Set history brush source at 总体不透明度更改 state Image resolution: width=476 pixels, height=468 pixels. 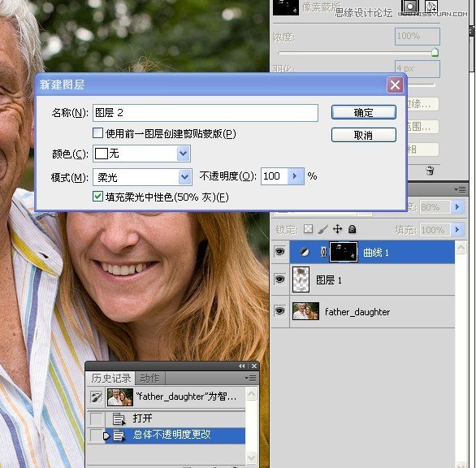(97, 436)
